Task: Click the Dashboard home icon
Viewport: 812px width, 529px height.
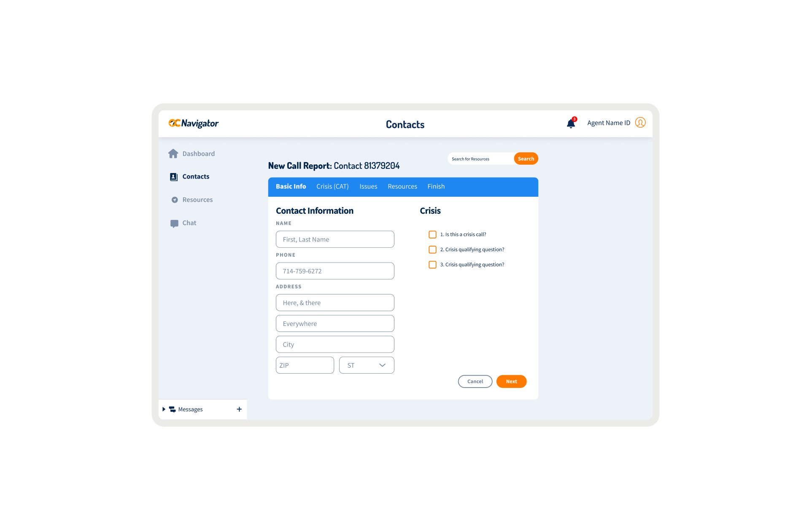Action: [173, 154]
